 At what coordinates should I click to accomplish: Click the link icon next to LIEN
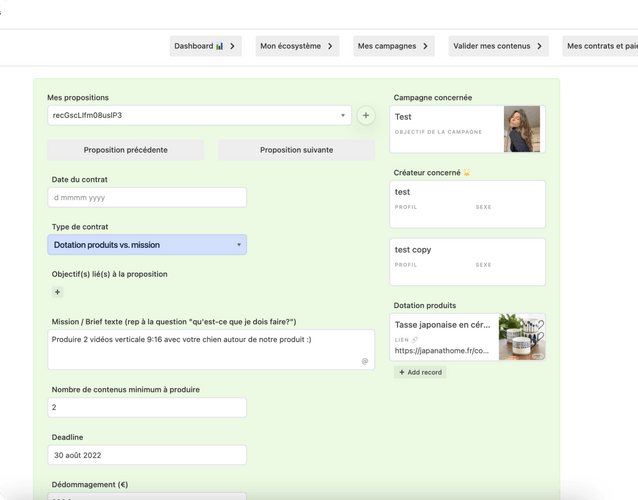click(x=415, y=340)
